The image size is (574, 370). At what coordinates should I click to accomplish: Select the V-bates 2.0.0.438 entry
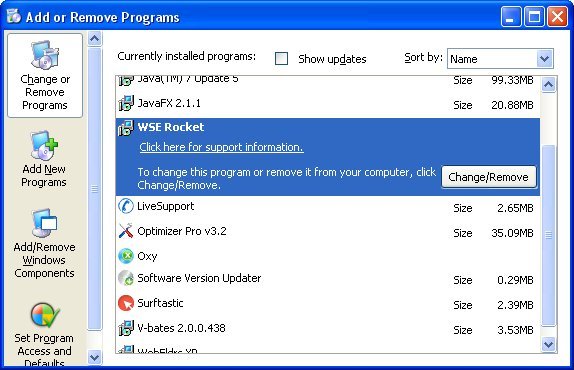pyautogui.click(x=328, y=329)
